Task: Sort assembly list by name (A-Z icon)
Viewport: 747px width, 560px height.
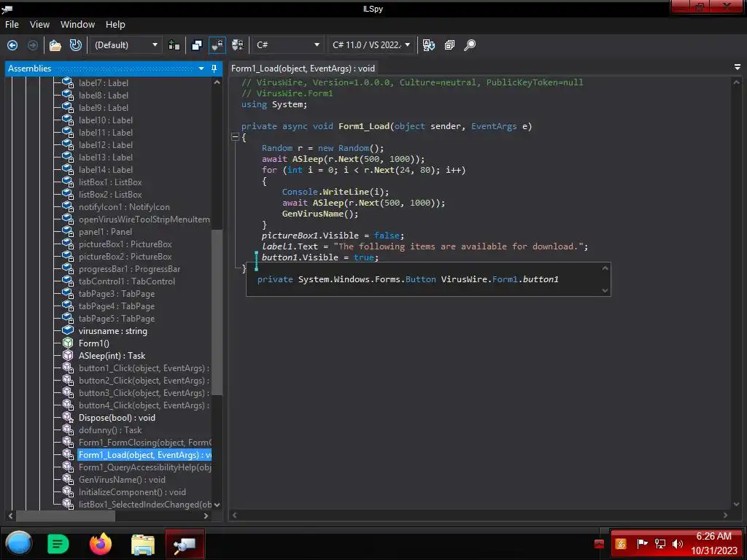Action: coord(429,45)
